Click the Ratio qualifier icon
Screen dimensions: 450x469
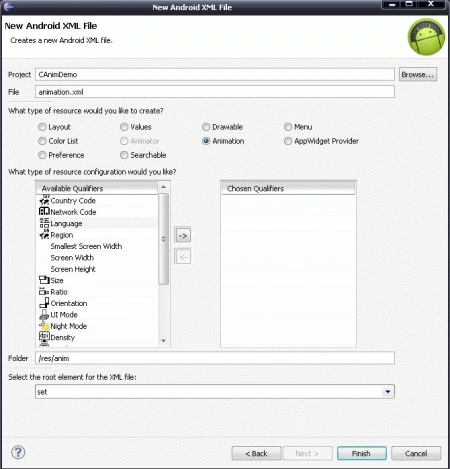coord(44,292)
